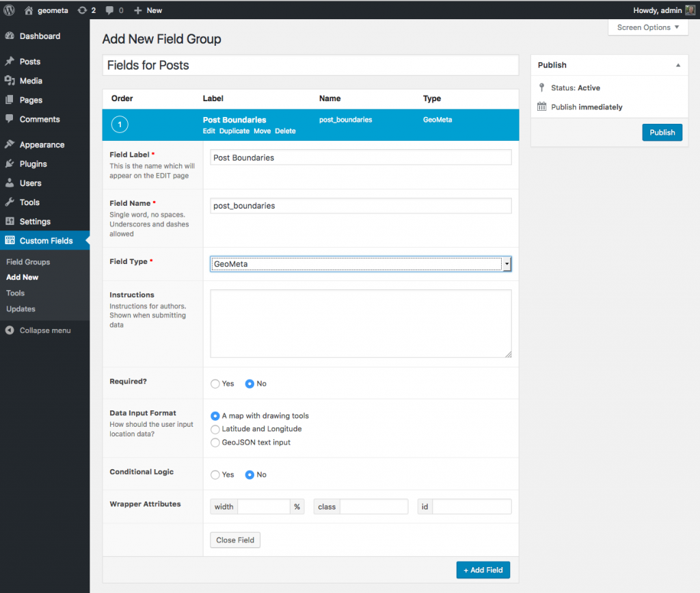The width and height of the screenshot is (700, 593).
Task: Click the Appearance paintbrush icon
Action: click(x=10, y=144)
